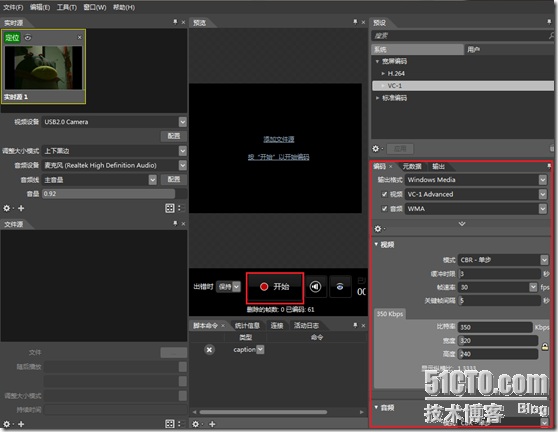
Task: Click the 添加文件源 link in preview
Action: (x=279, y=139)
